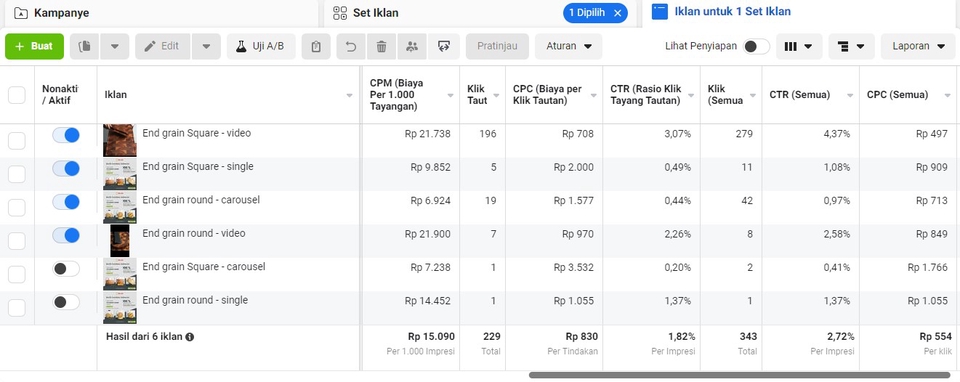This screenshot has height=382, width=960.
Task: Click the clipboard icon button
Action: click(316, 47)
